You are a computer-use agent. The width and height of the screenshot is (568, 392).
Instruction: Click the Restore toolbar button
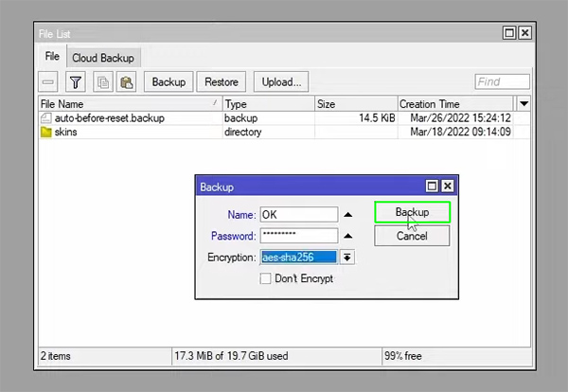pyautogui.click(x=222, y=82)
